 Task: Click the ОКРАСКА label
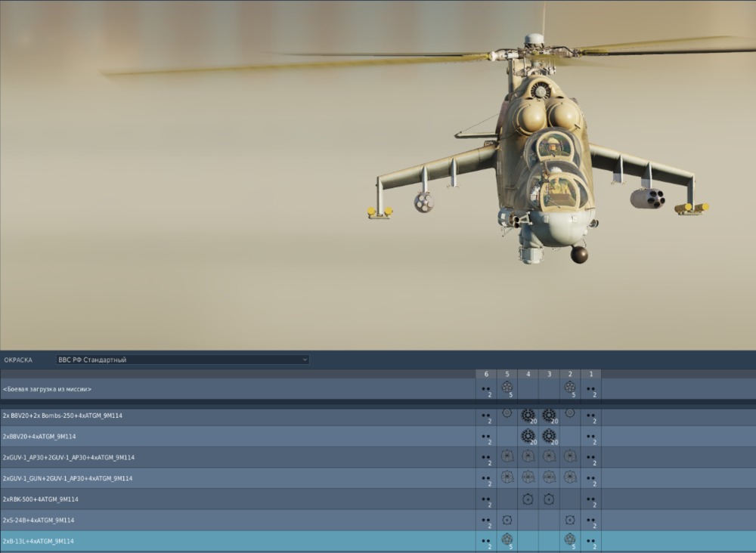coord(18,360)
